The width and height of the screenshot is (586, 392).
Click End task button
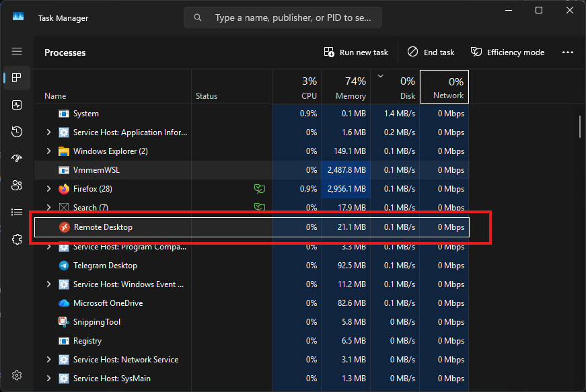coord(431,52)
